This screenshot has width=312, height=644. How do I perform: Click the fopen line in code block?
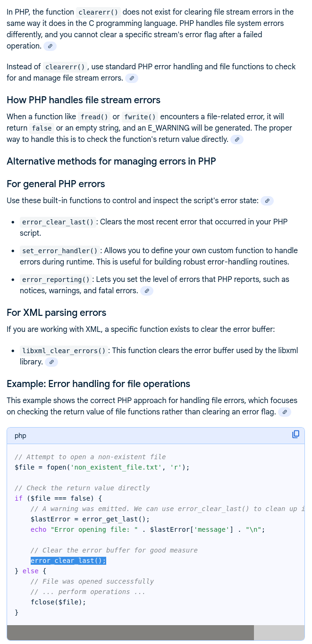(102, 467)
